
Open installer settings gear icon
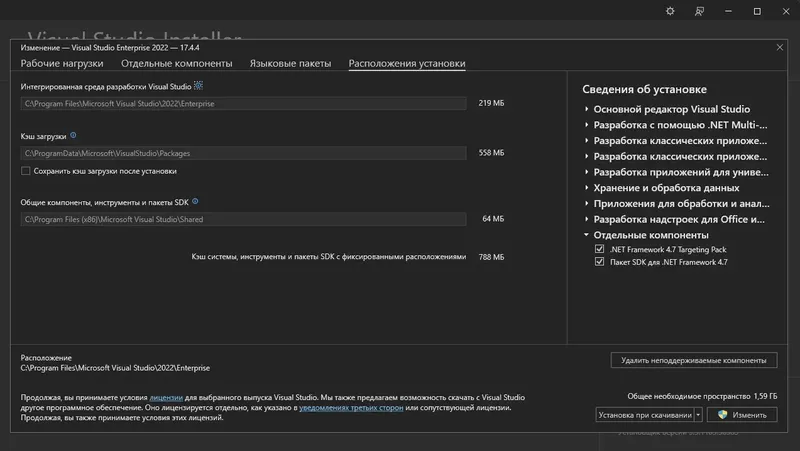coord(670,11)
